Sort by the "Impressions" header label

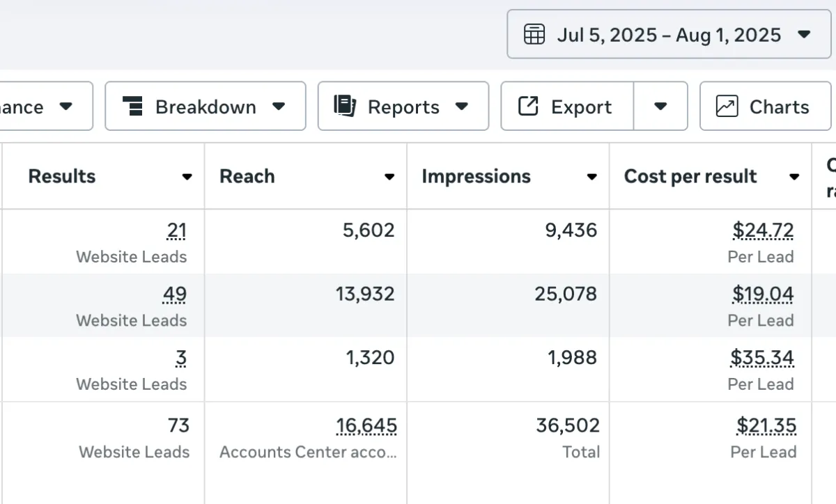click(x=476, y=176)
